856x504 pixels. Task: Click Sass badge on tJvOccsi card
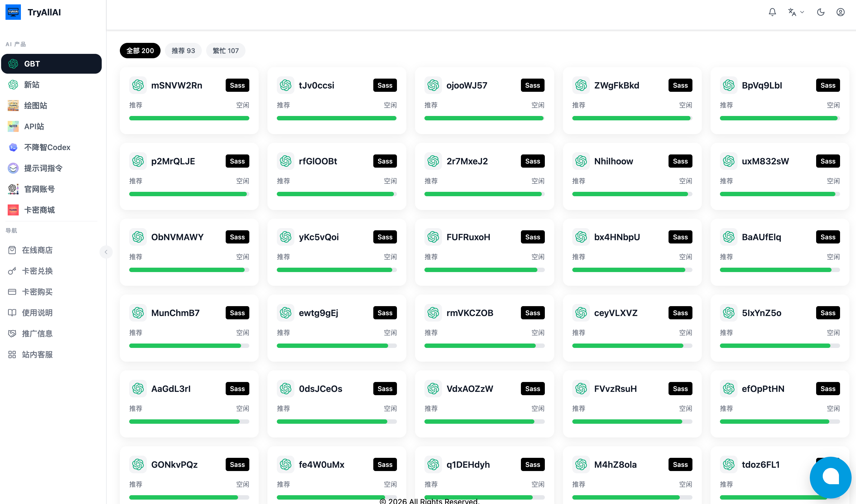pos(385,85)
